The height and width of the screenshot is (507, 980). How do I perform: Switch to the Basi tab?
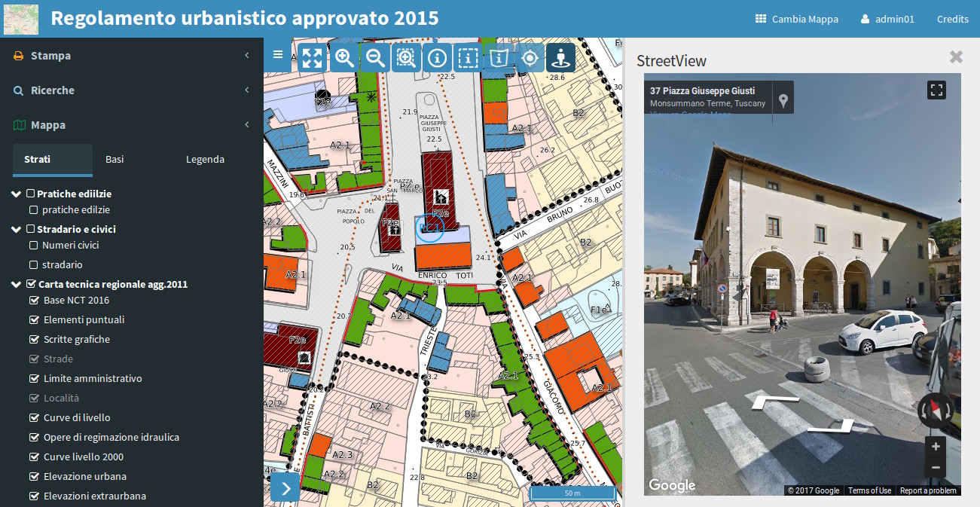coord(114,159)
